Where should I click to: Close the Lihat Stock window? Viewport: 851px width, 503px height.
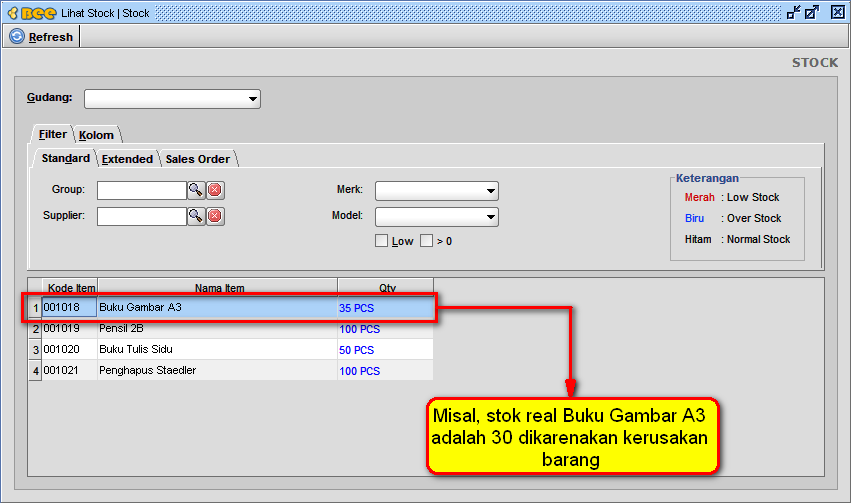point(838,12)
